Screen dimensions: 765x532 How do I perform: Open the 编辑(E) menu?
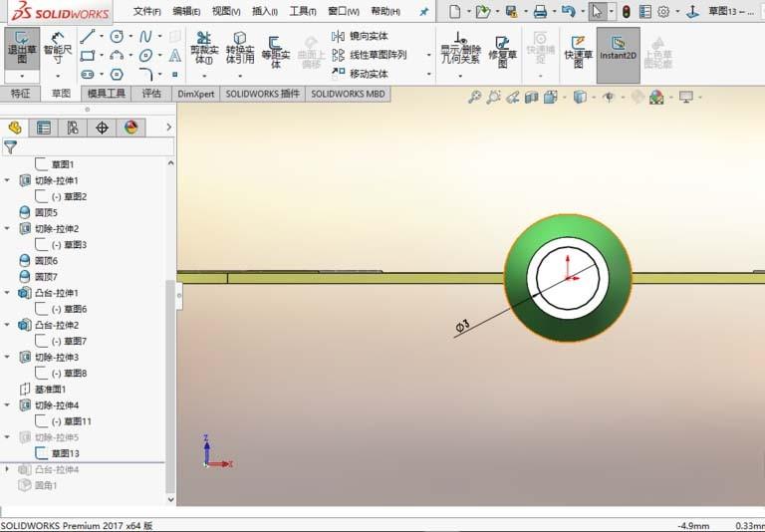[x=186, y=11]
